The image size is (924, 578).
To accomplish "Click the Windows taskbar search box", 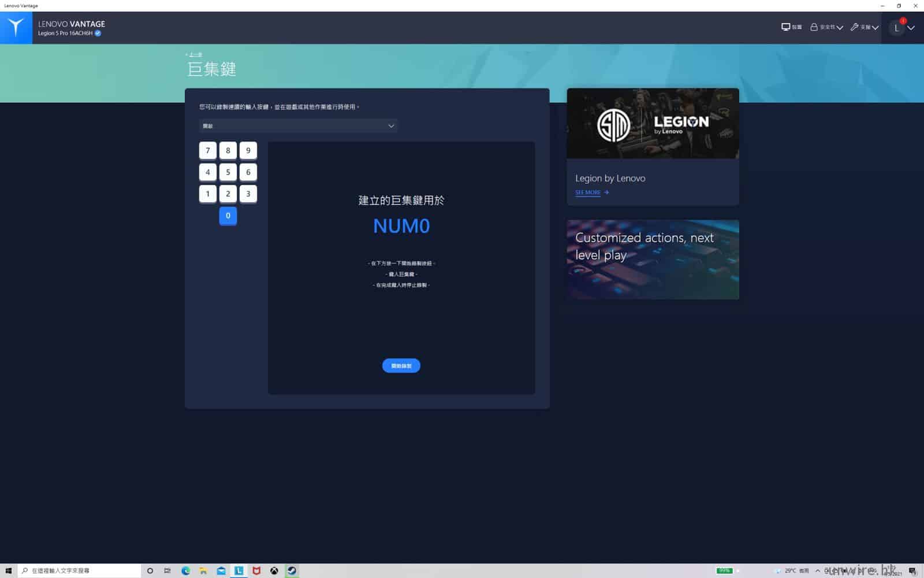I will click(x=81, y=570).
